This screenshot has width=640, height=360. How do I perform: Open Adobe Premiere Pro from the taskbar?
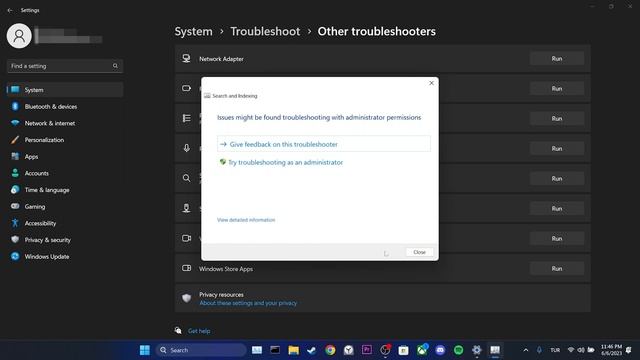click(x=367, y=350)
